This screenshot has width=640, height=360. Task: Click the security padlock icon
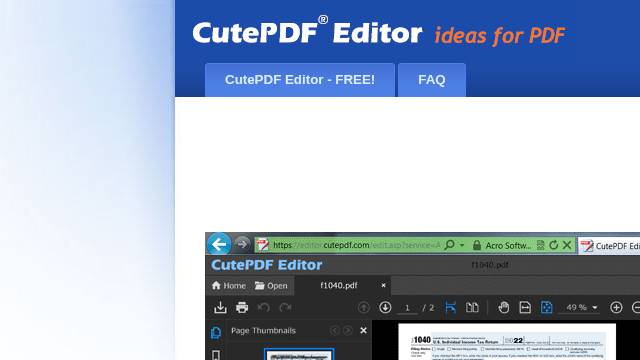476,245
